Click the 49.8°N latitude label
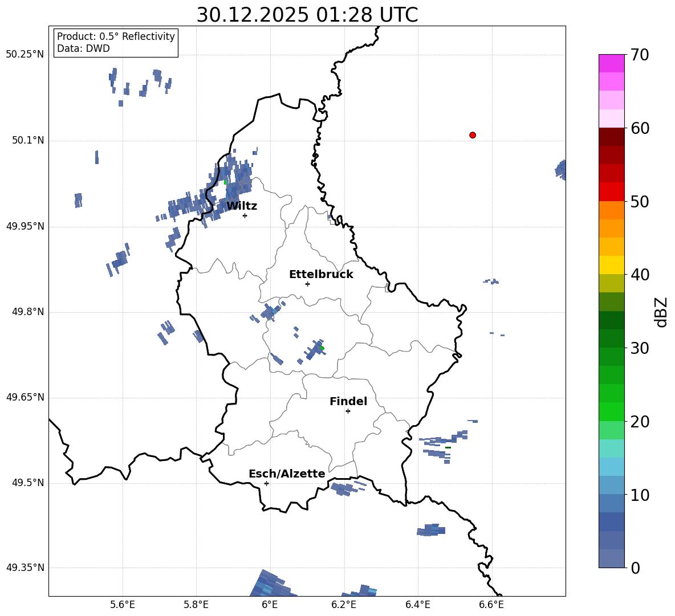675x616 pixels. click(x=28, y=312)
